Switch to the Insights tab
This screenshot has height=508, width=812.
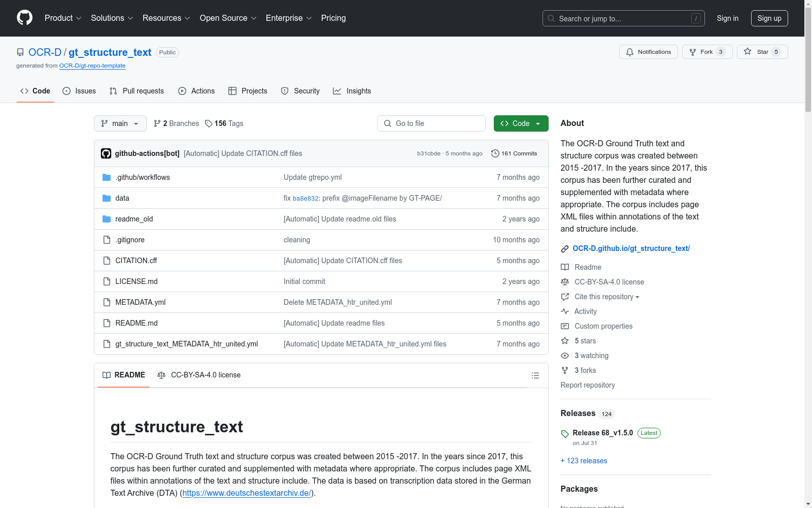352,91
